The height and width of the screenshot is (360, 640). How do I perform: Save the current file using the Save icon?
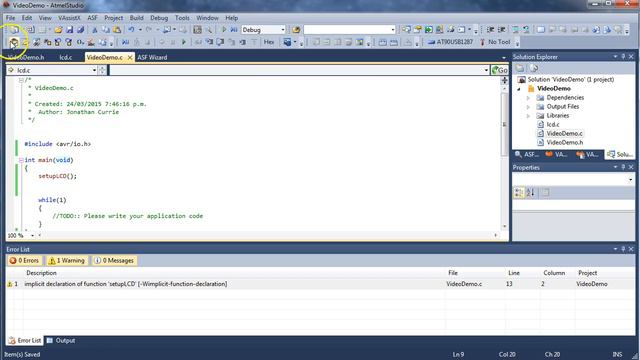click(x=69, y=30)
